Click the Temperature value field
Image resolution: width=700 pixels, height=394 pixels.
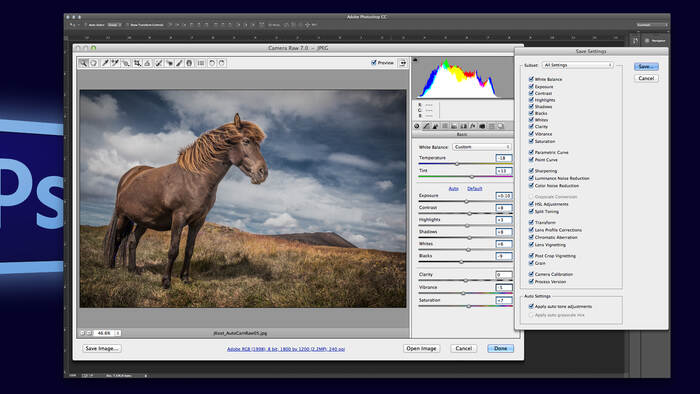tap(504, 158)
